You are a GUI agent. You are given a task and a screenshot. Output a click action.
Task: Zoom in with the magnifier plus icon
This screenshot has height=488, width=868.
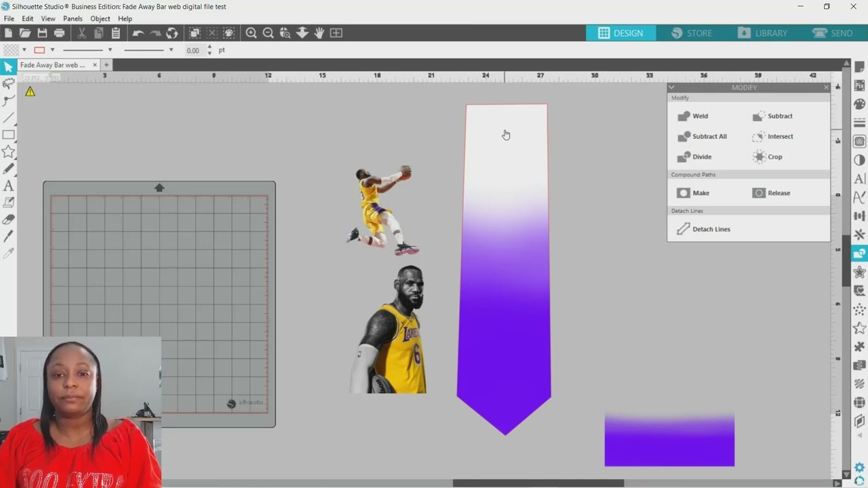point(251,33)
